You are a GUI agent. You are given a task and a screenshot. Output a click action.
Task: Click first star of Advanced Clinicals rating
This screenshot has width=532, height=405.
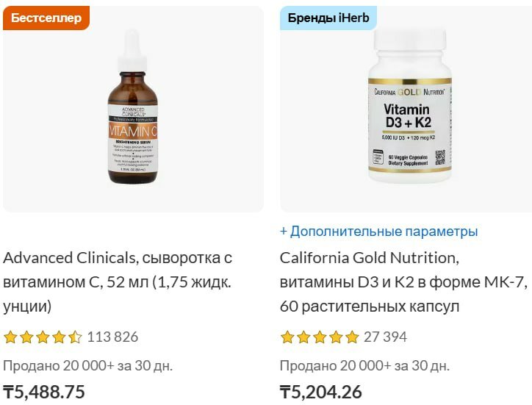tap(10, 337)
